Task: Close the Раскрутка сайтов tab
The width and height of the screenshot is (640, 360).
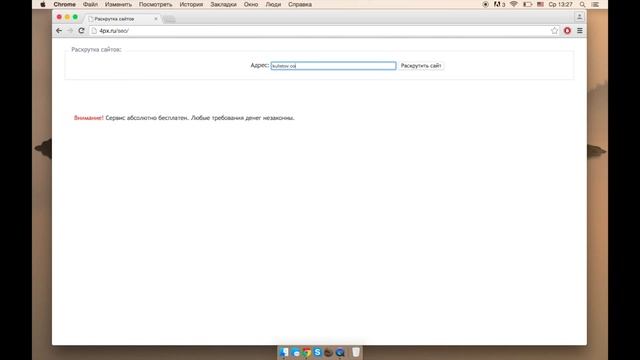Action: coord(156,19)
